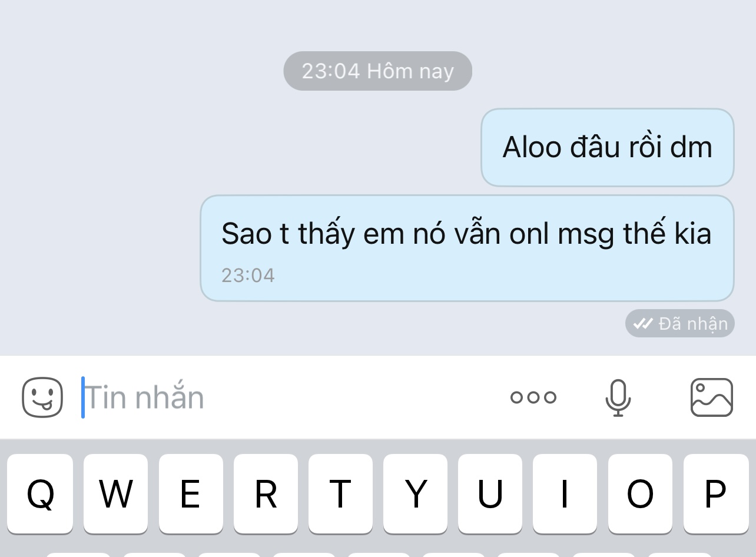
Task: Tap the 'Sao t thấy em nó' message bubble
Action: coord(467,248)
